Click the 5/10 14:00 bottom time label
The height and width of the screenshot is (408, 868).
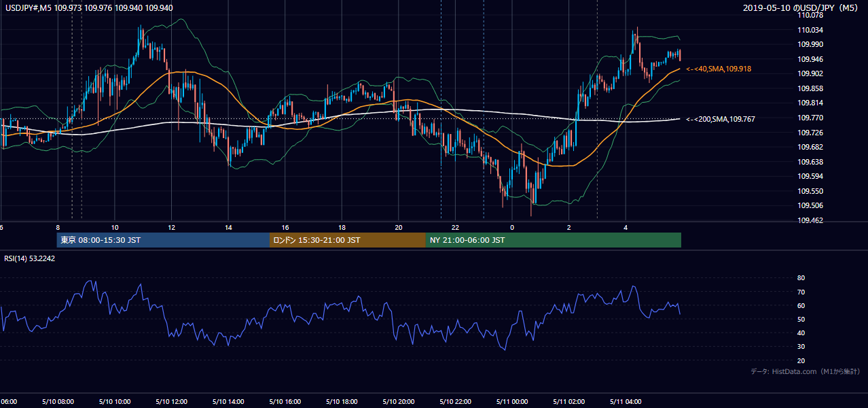[x=228, y=402]
